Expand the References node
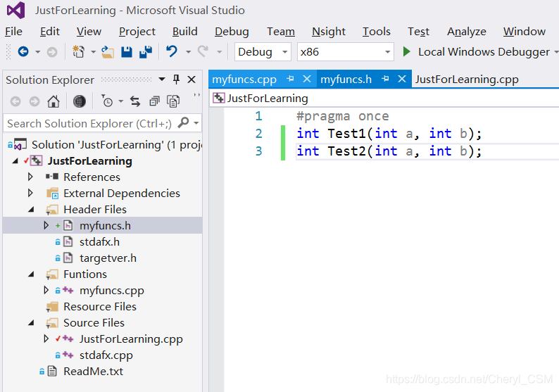Screen dimensions: 559x392 (30, 177)
